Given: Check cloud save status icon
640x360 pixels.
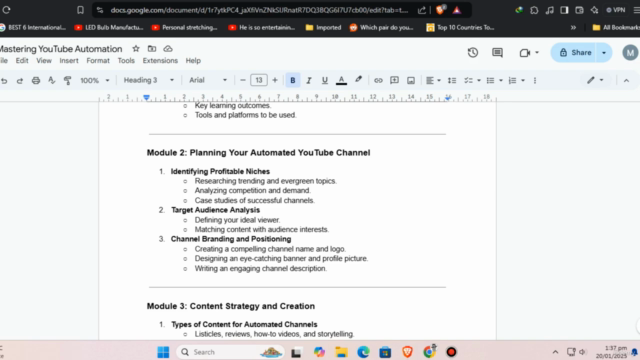Looking at the screenshot, I should [x=168, y=49].
